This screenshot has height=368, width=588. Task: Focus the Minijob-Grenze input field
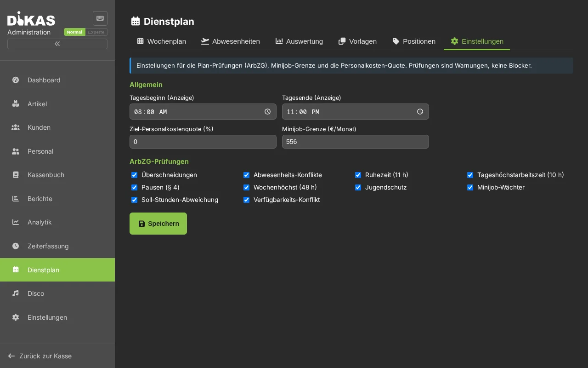click(356, 142)
